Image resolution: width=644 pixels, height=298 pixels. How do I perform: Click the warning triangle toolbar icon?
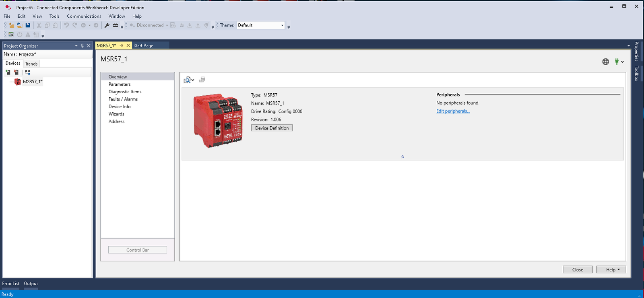pyautogui.click(x=28, y=35)
